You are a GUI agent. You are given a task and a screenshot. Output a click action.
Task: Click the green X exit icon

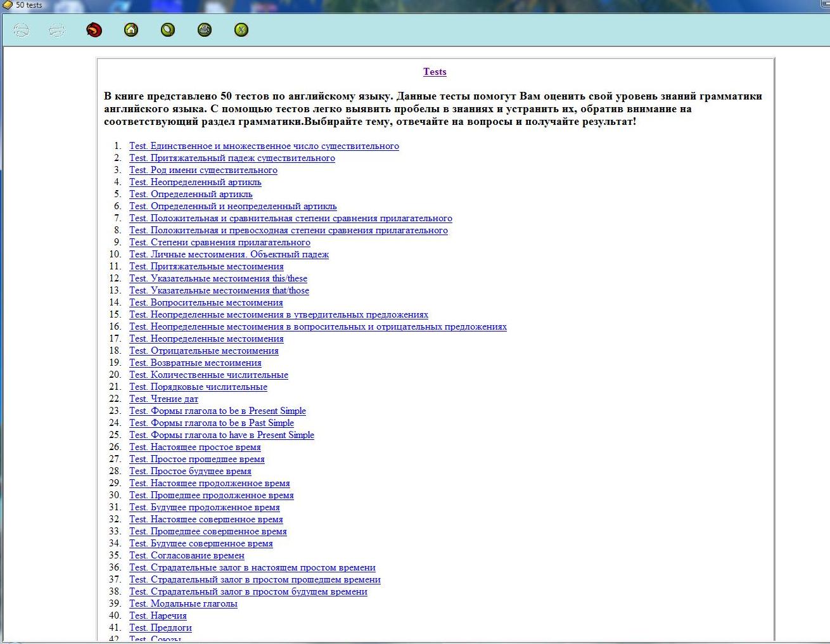(x=241, y=30)
